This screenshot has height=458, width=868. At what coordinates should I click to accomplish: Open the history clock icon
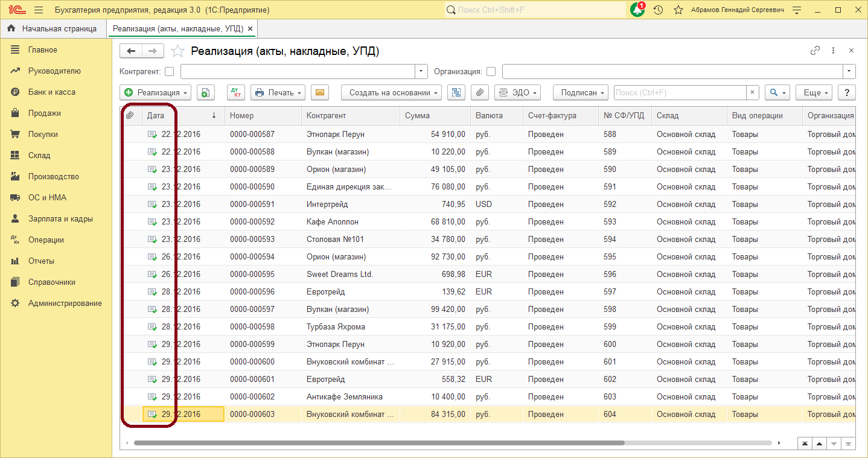click(659, 10)
